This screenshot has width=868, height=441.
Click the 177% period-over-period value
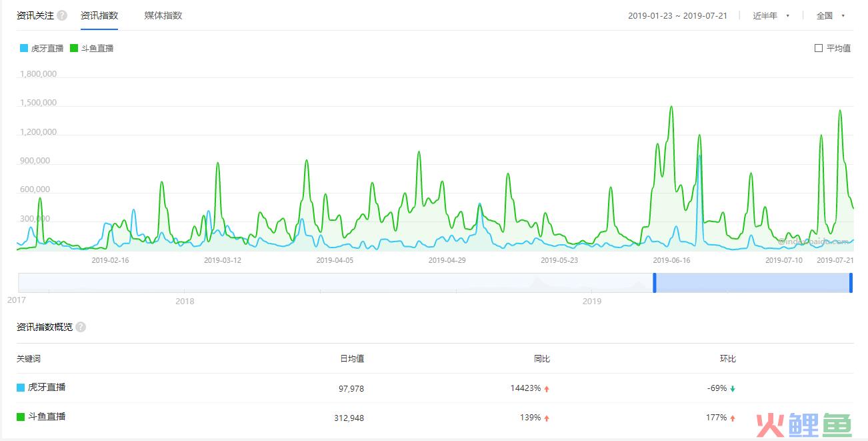click(x=717, y=418)
